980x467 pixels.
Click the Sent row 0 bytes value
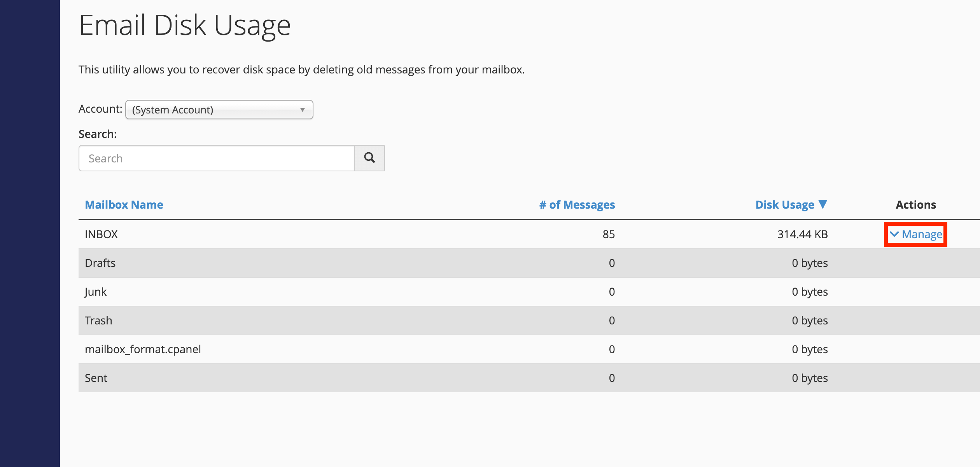(810, 378)
